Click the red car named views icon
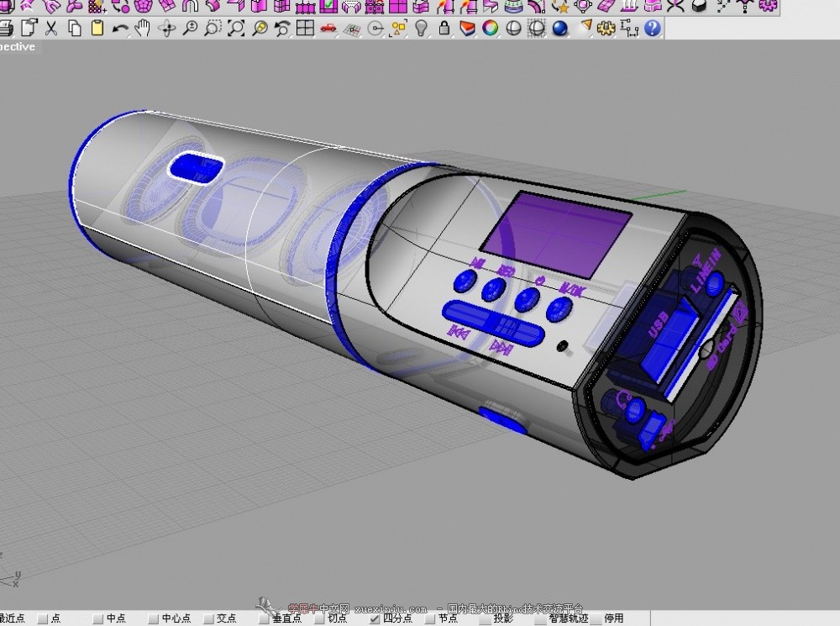 [x=328, y=28]
